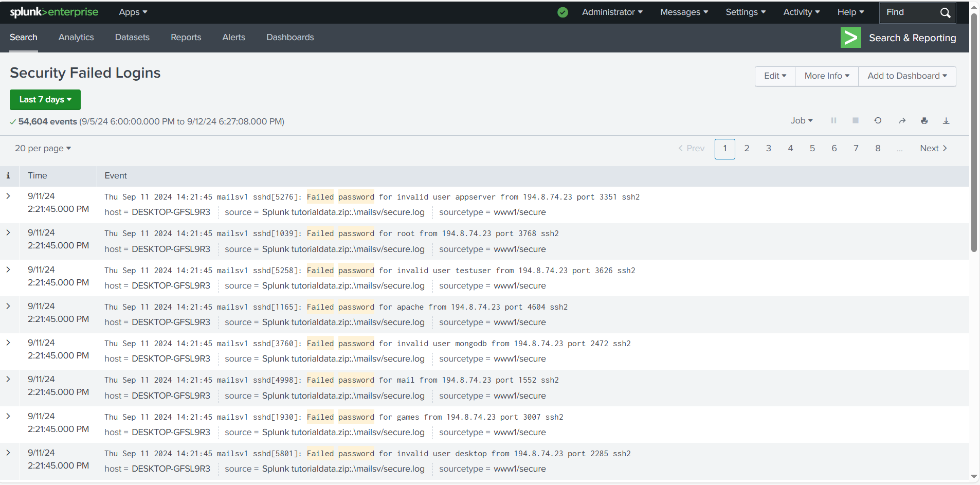The width and height of the screenshot is (980, 485).
Task: Pause the running search job
Action: (x=834, y=120)
